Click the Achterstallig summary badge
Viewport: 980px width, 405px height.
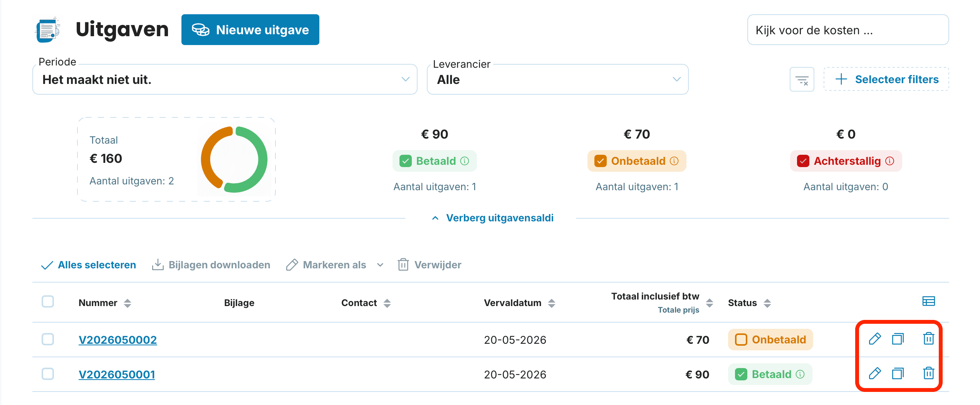[x=846, y=161]
